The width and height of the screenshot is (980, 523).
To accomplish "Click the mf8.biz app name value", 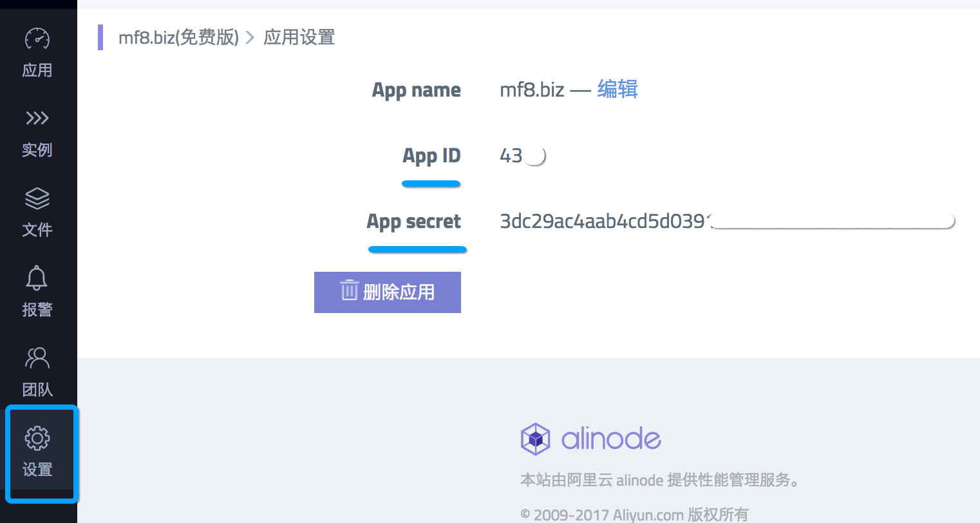I will [532, 90].
